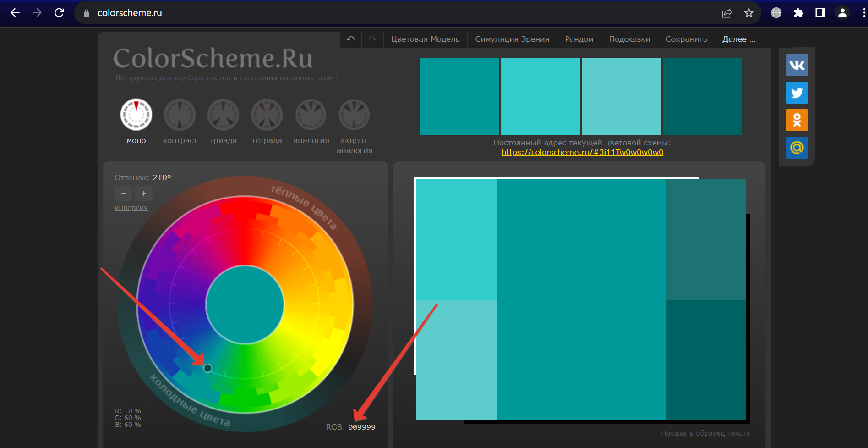Select the триада scheme wheel icon
Screen dimensions: 868x448
(223, 115)
